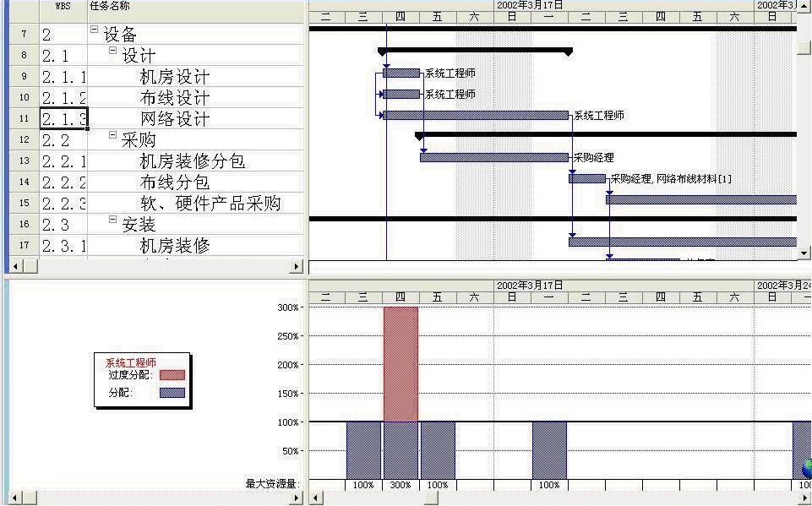
Task: Click the resource graph's horizontal scrollbar thumb
Action: [x=430, y=498]
